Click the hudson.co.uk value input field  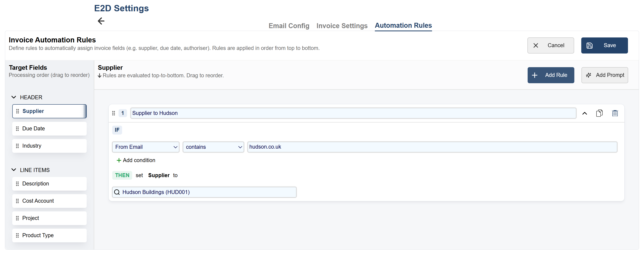point(432,147)
